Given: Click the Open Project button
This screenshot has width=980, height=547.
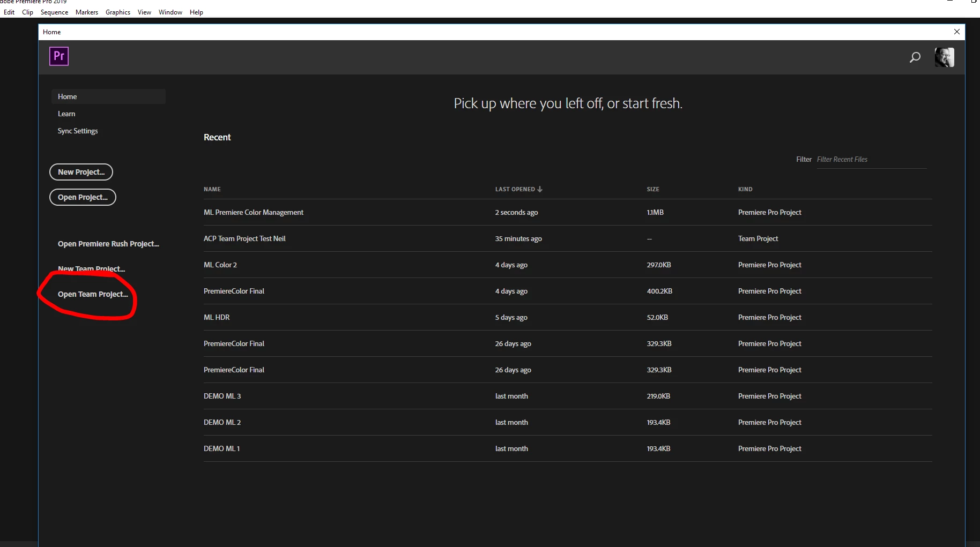Looking at the screenshot, I should click(x=83, y=197).
